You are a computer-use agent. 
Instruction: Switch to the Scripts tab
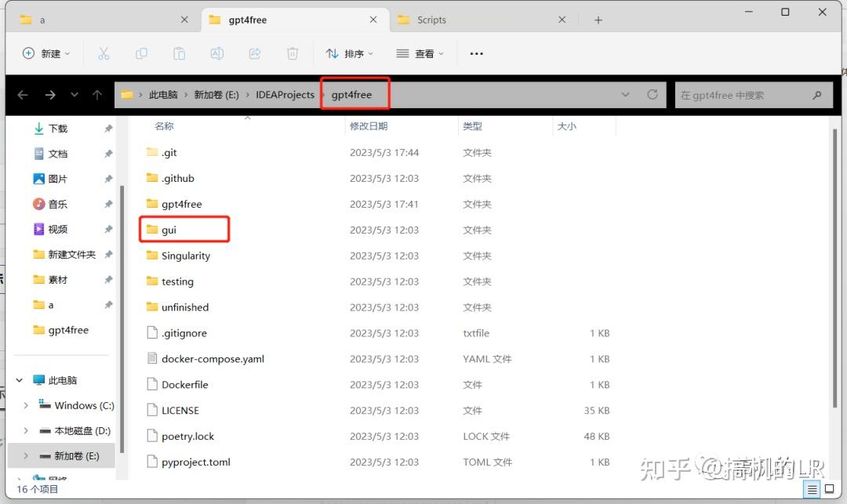(431, 19)
